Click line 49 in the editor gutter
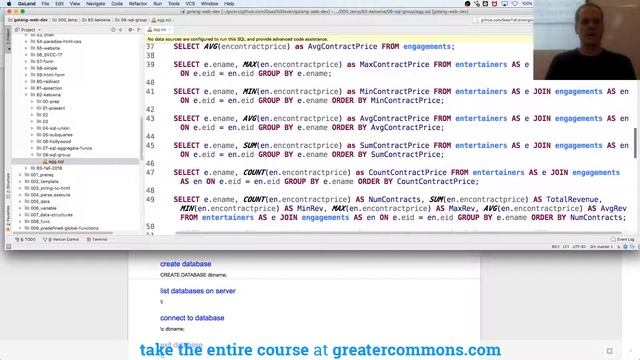Viewport: 640px width, 360px height. click(150, 200)
